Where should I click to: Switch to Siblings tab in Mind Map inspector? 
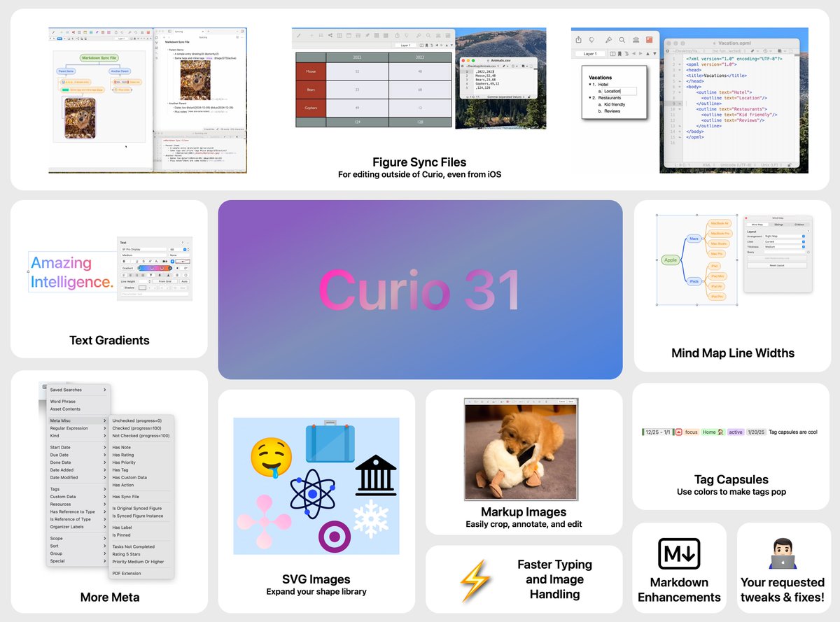(x=778, y=225)
